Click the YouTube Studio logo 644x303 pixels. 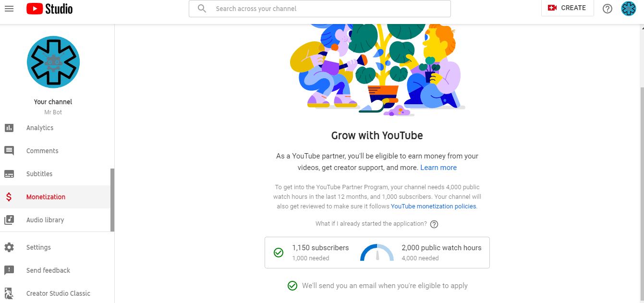[49, 9]
